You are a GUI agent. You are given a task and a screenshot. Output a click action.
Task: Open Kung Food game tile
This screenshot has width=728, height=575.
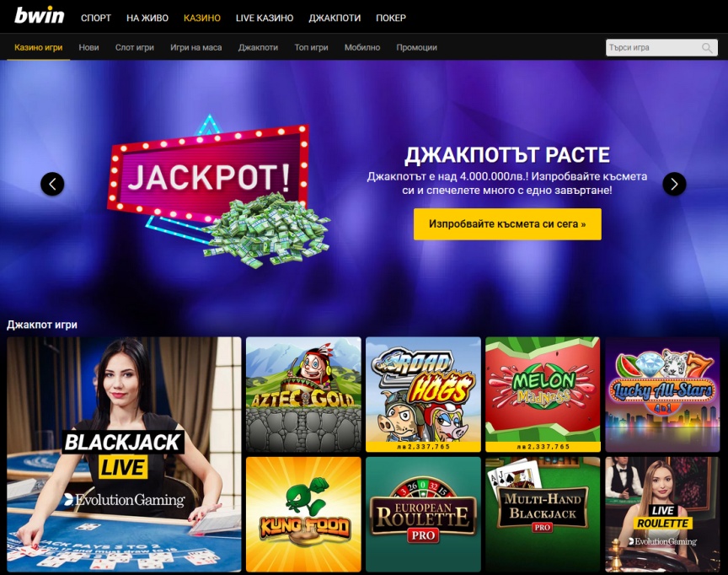point(303,514)
